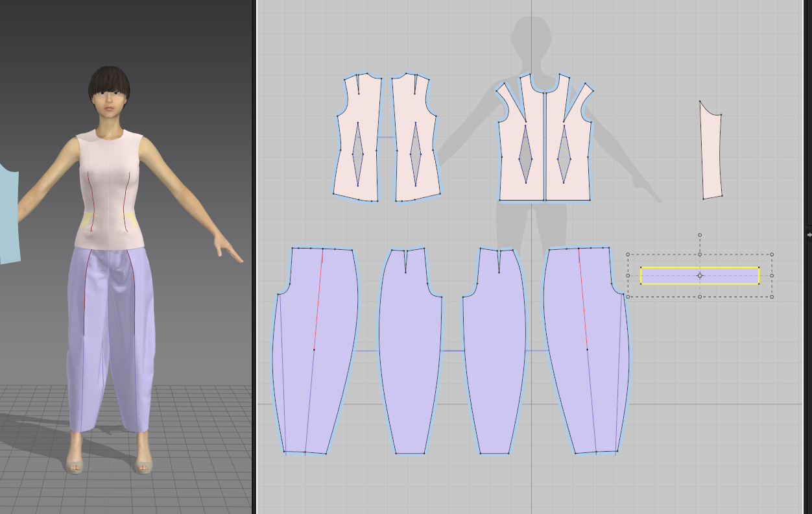Click the rotation handle above the selected rectangle

pos(700,235)
